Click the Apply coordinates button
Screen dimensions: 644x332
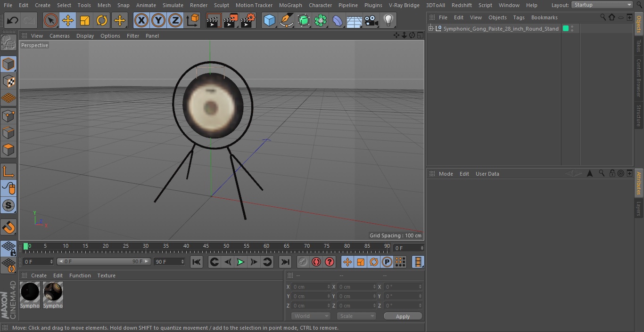click(403, 316)
